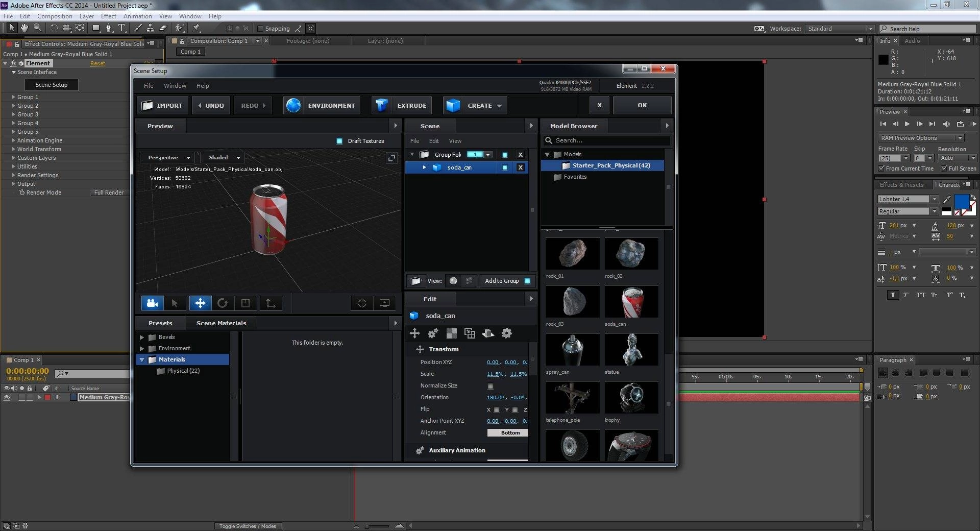
Task: Activate the camera orbit mode in Preview
Action: (152, 303)
